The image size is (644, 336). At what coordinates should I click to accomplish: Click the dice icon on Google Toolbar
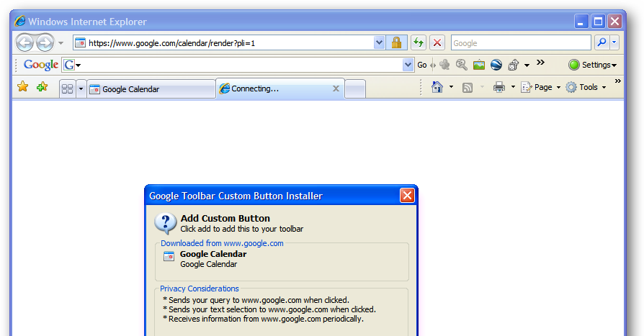pos(514,65)
